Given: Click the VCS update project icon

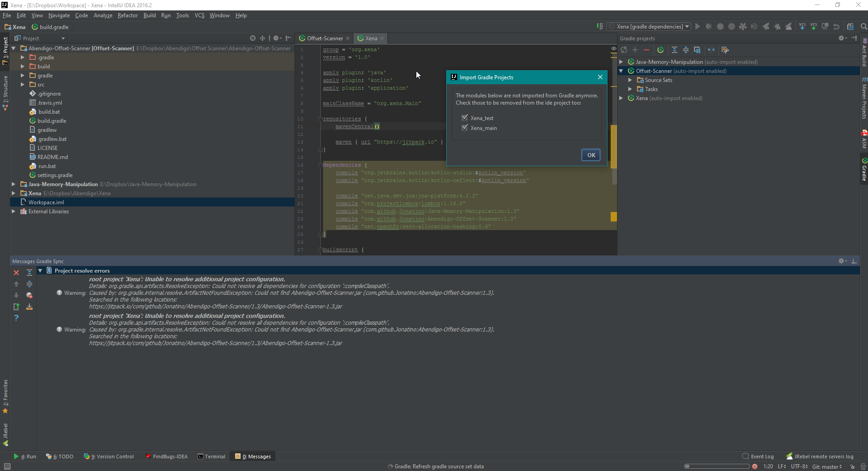Looking at the screenshot, I should point(802,27).
